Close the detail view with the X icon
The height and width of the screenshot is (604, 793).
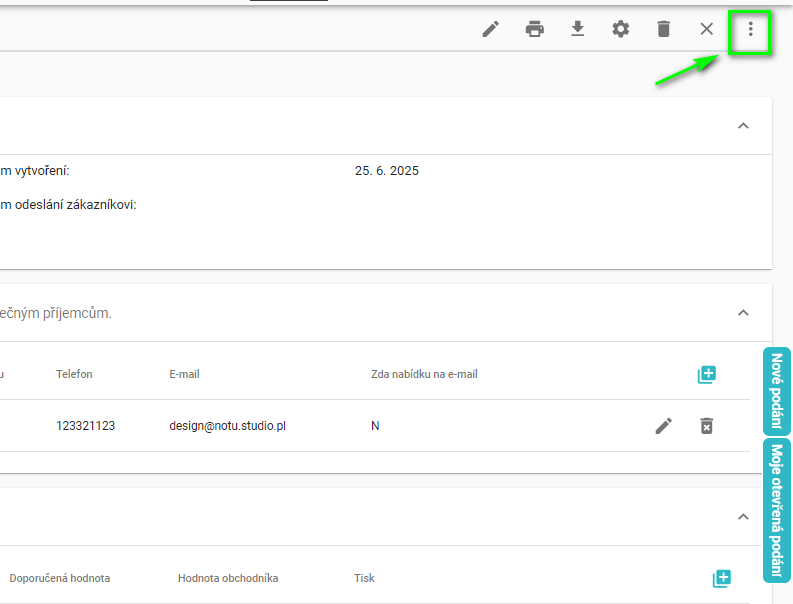[x=707, y=29]
